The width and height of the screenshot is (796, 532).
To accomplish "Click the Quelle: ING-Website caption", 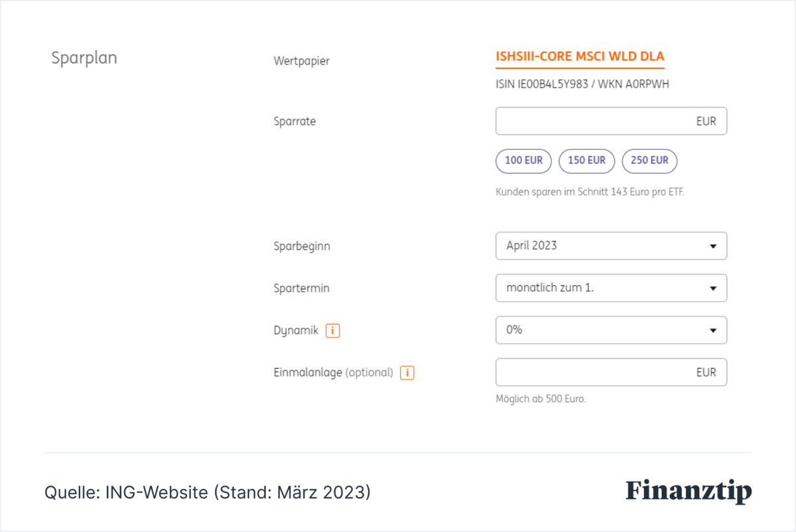I will click(x=208, y=492).
